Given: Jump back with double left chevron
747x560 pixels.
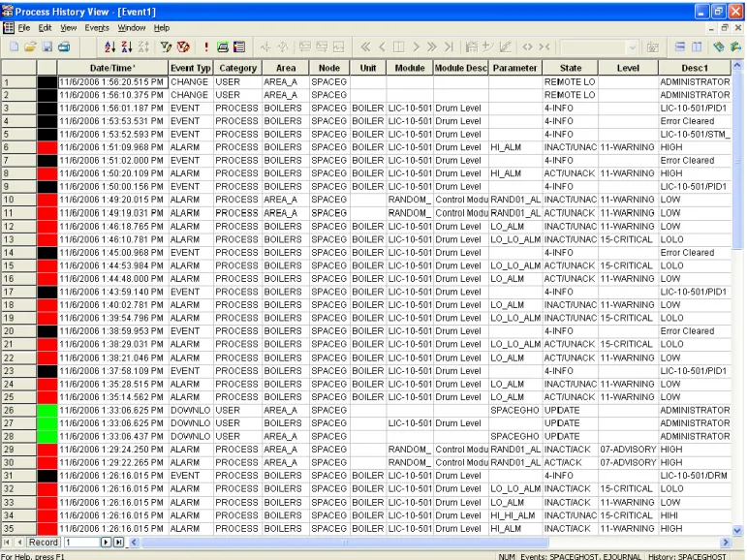Looking at the screenshot, I should (365, 47).
